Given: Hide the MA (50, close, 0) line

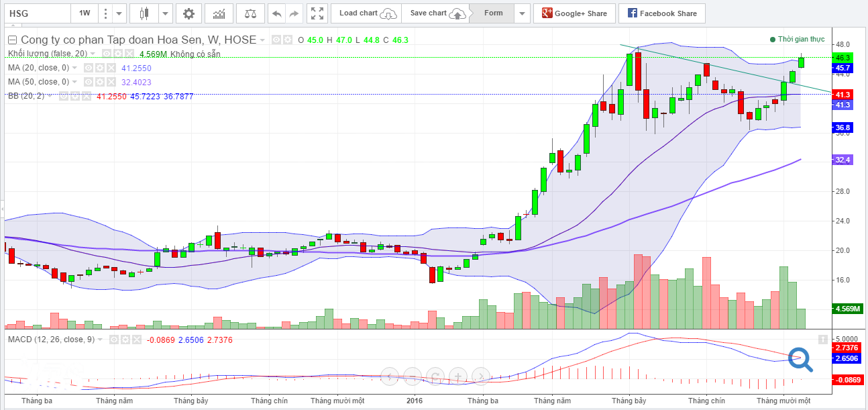Looking at the screenshot, I should 88,82.
